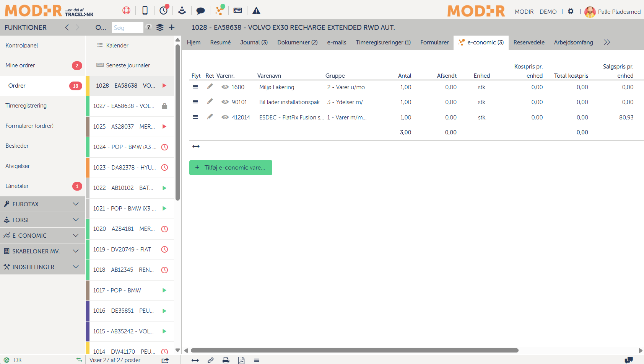This screenshot has height=364, width=644.
Task: Toggle eye icon for item 1680
Action: pos(225,87)
